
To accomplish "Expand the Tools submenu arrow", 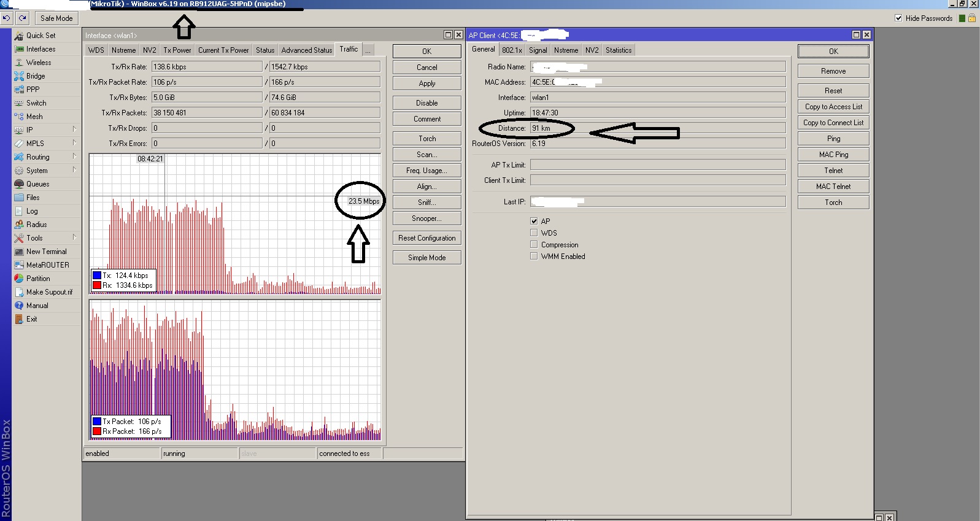I will [74, 237].
